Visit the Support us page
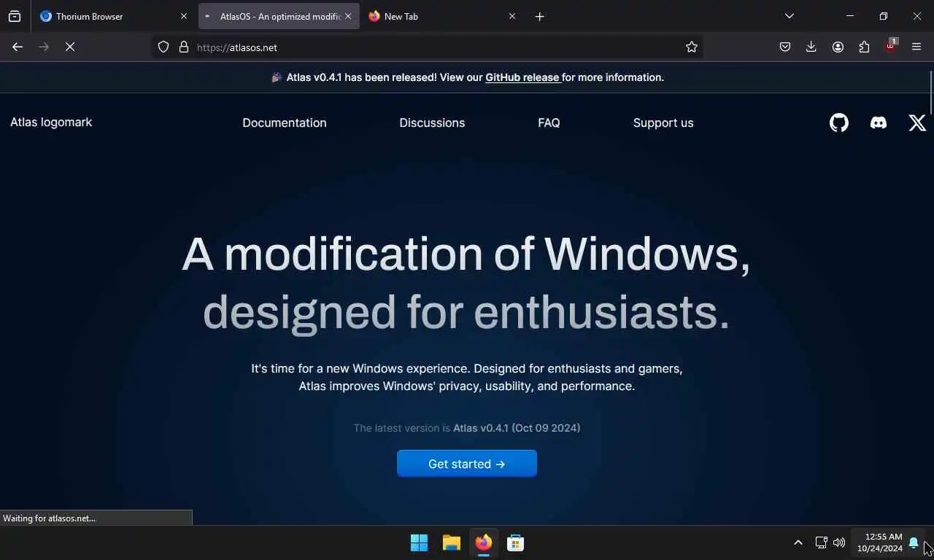The width and height of the screenshot is (934, 560). pos(663,122)
